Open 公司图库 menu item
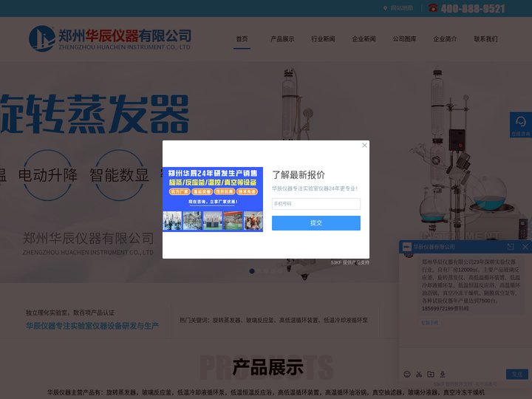The height and width of the screenshot is (399, 532). (x=404, y=38)
